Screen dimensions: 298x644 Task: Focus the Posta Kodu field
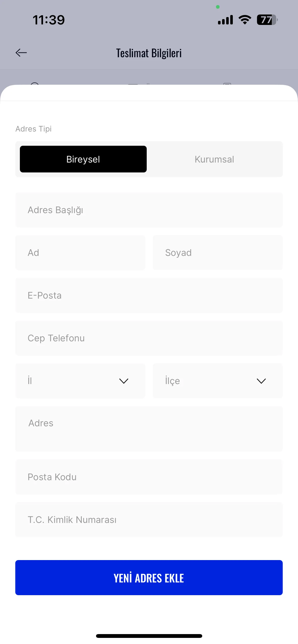point(149,477)
